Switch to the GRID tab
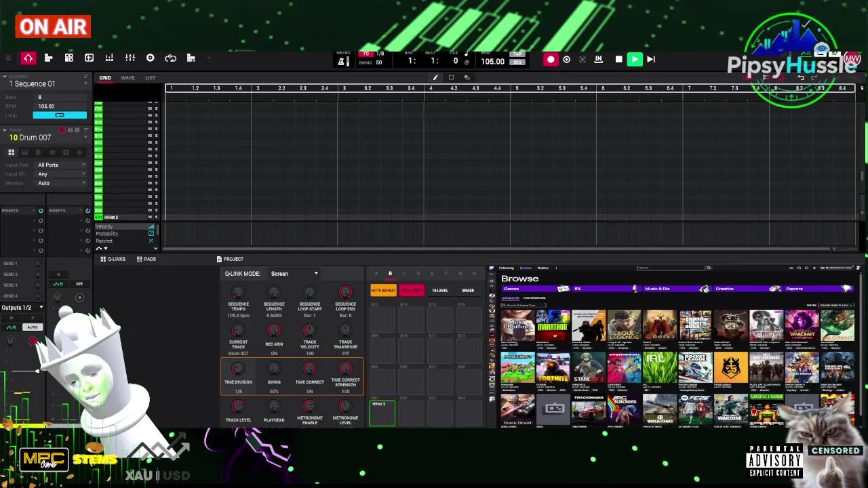The image size is (868, 488). (105, 78)
